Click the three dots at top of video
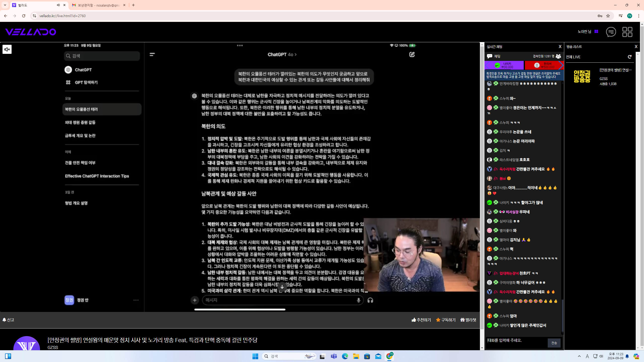Screen dimensions: 644x362 [240, 46]
